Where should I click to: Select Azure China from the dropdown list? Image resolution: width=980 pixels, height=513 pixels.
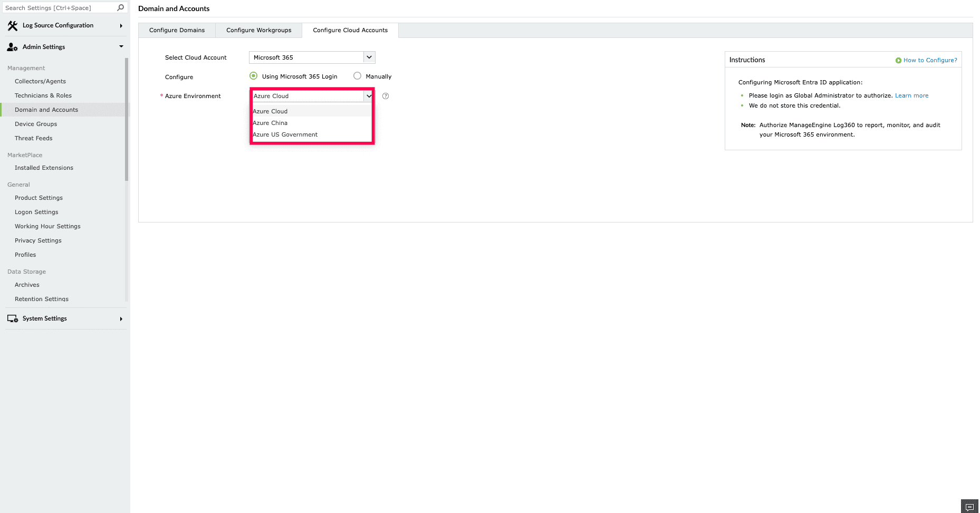pos(270,123)
